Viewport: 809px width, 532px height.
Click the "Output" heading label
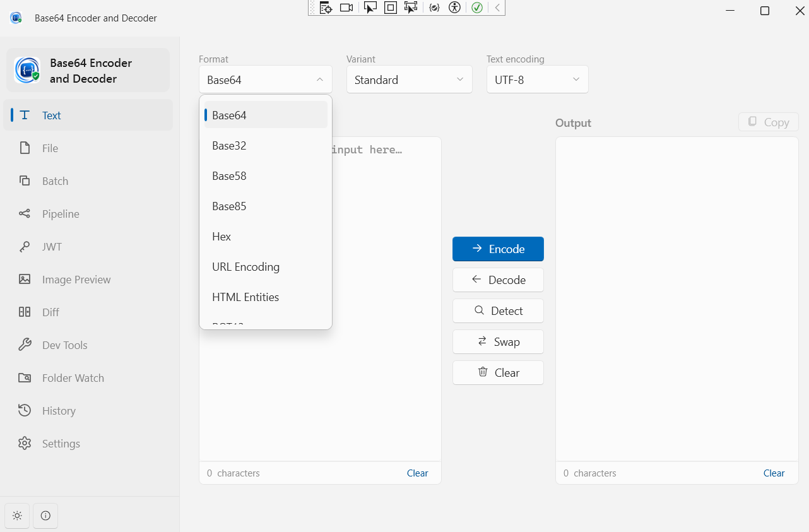click(x=573, y=123)
